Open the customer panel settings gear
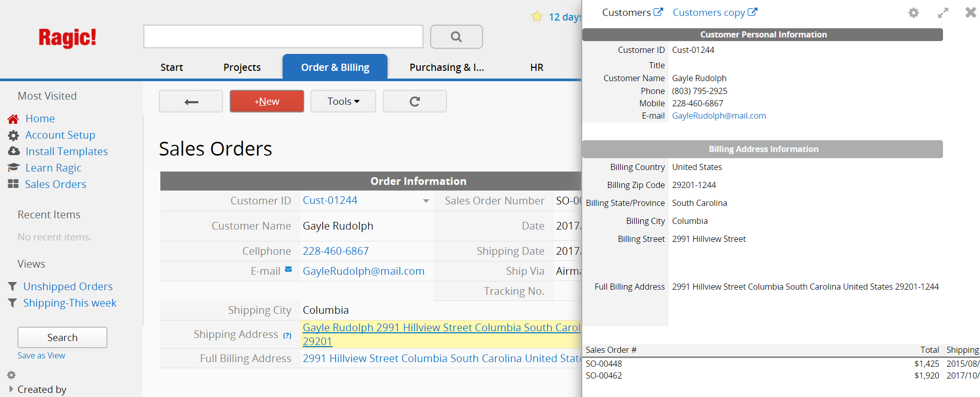This screenshot has width=980, height=397. click(913, 12)
